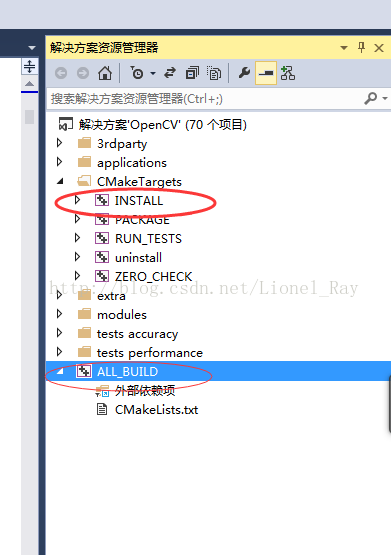Screen dimensions: 391x555
Task: Select the extra folder
Action: click(111, 296)
